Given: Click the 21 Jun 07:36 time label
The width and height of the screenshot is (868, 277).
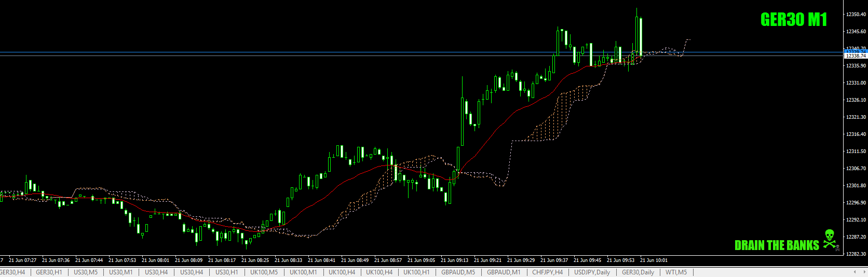Looking at the screenshot, I should [x=56, y=260].
